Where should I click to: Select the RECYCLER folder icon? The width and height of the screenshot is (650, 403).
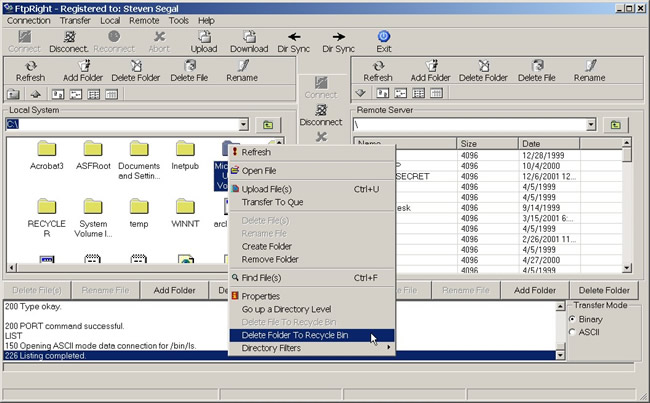(x=47, y=206)
